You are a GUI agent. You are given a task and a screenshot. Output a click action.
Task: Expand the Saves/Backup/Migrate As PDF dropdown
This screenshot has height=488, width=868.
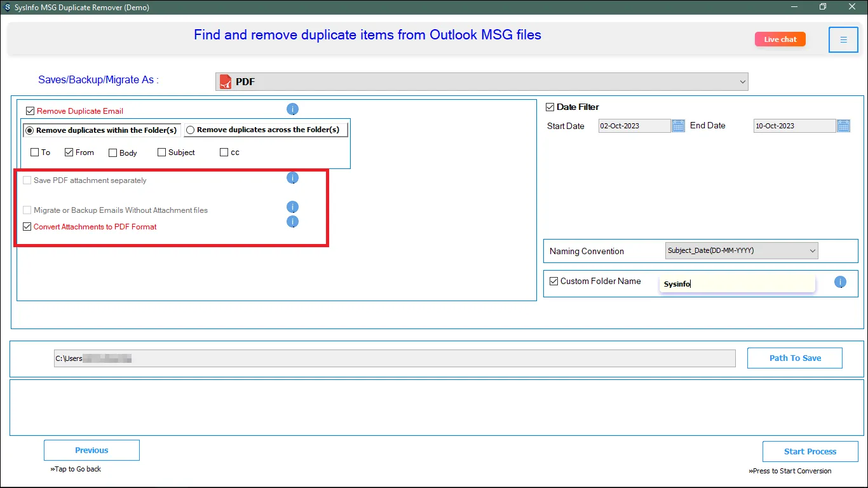(742, 81)
